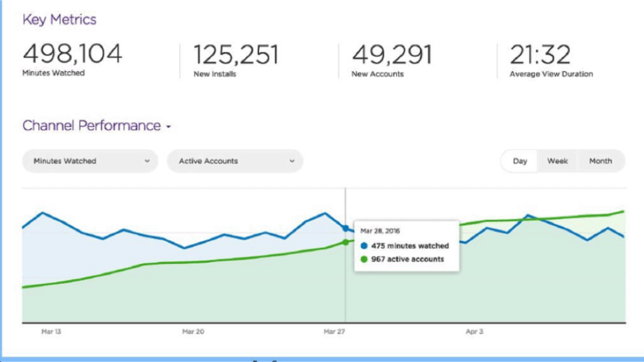
Task: Click the 49,291 New Accounts figure
Action: 392,55
